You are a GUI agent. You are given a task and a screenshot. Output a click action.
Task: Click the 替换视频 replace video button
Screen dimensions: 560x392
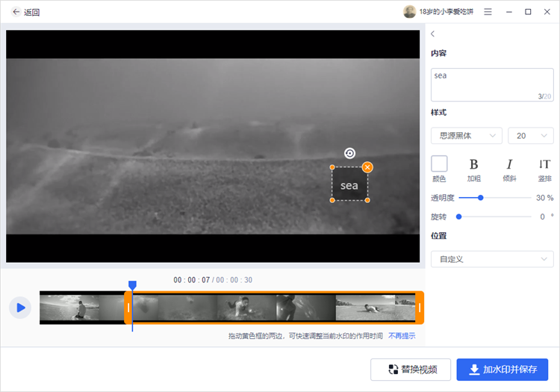point(411,370)
